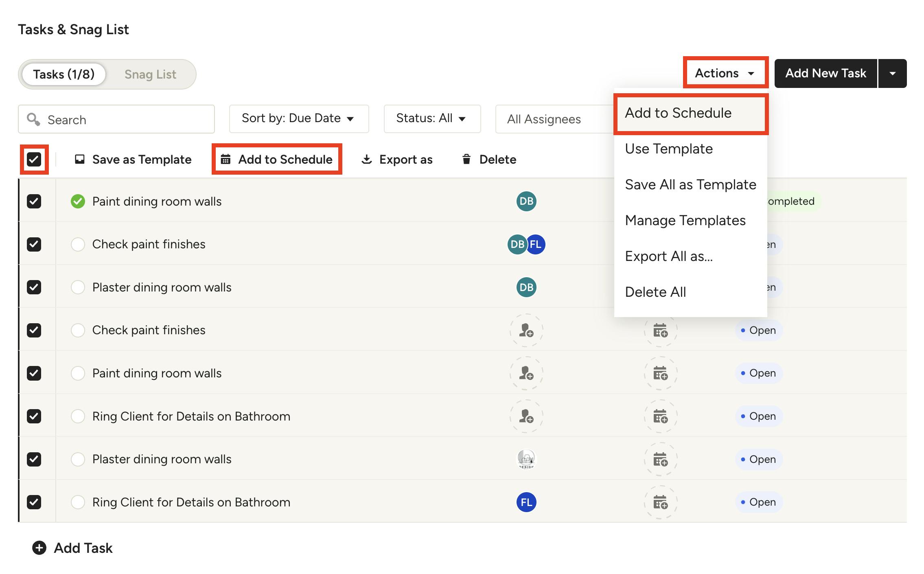
Task: Click the Add New Task button
Action: point(825,74)
